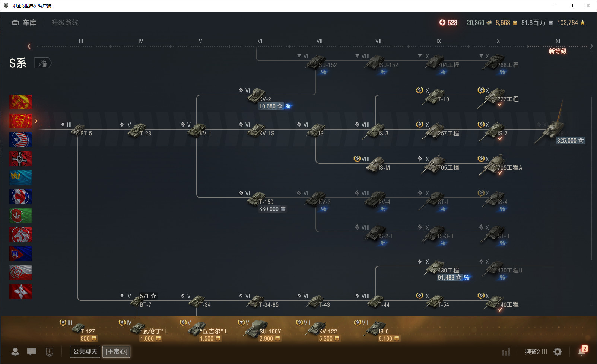Research the tier XI tank for 325,000
Image resolution: width=597 pixels, height=364 pixels.
pos(570,141)
